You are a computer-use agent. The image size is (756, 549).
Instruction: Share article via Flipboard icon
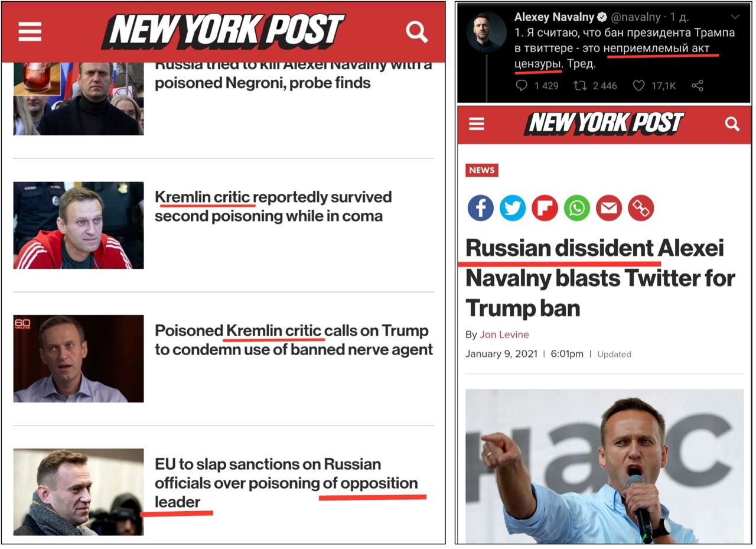pyautogui.click(x=545, y=208)
